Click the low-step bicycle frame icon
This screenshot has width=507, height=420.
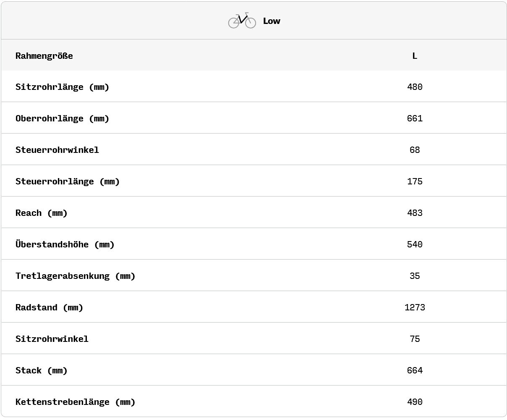[242, 21]
